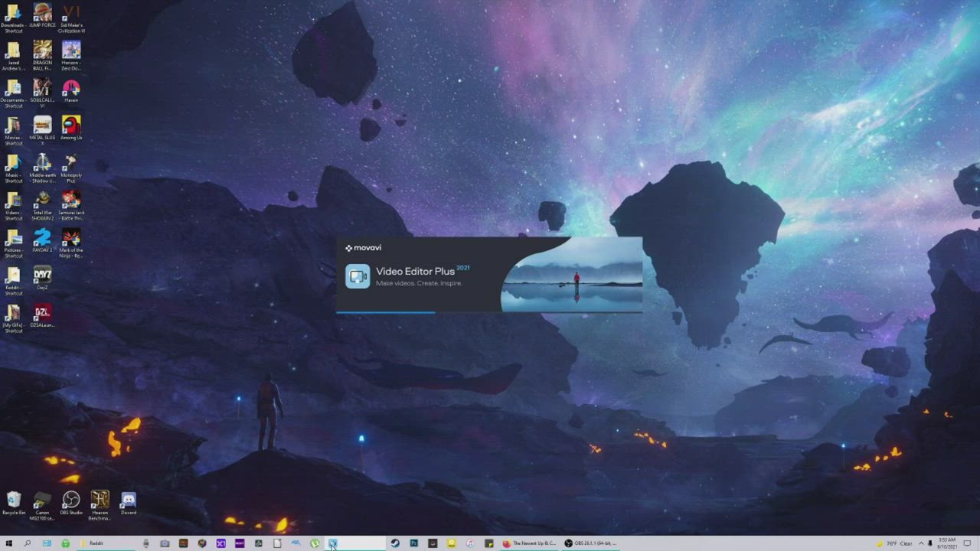Switch to the OBS 26.1.1 taskbar window

pyautogui.click(x=590, y=543)
